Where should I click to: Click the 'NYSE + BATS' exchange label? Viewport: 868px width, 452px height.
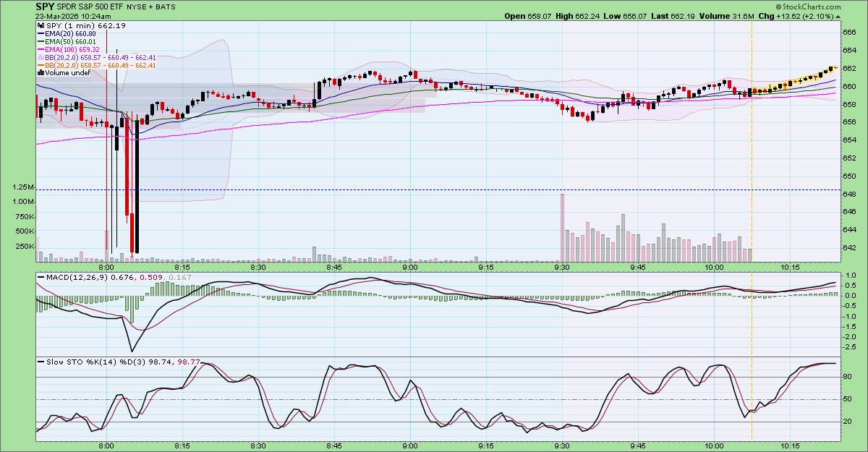click(152, 7)
